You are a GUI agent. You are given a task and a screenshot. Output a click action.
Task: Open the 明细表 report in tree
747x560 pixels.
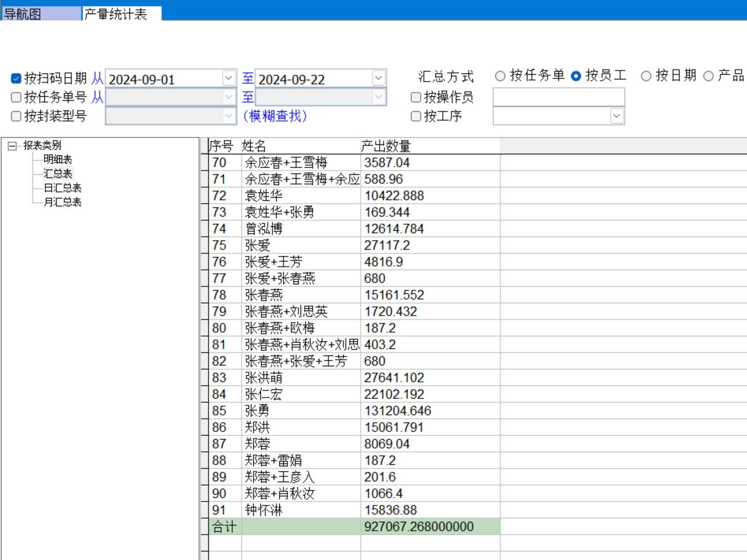click(58, 159)
